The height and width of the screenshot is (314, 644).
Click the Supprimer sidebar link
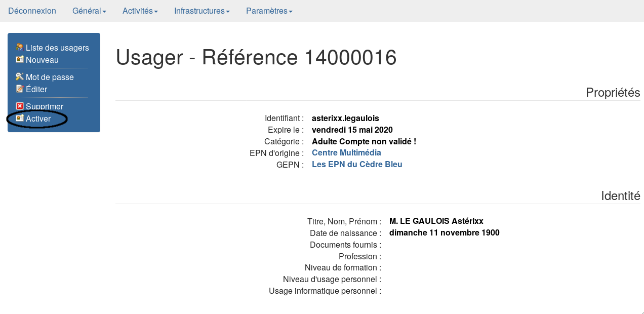click(45, 106)
